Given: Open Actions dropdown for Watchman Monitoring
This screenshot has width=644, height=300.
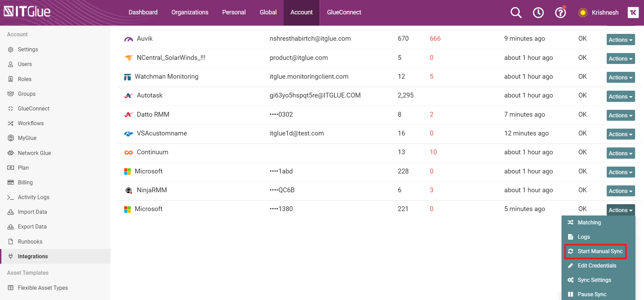Looking at the screenshot, I should point(621,77).
